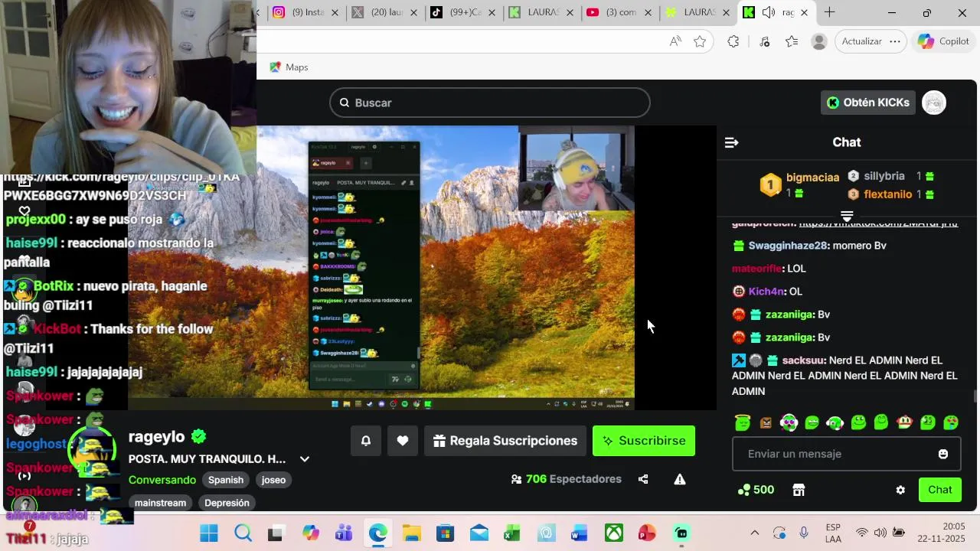The height and width of the screenshot is (551, 980).
Task: Open the Maps bookmark
Action: pyautogui.click(x=289, y=67)
